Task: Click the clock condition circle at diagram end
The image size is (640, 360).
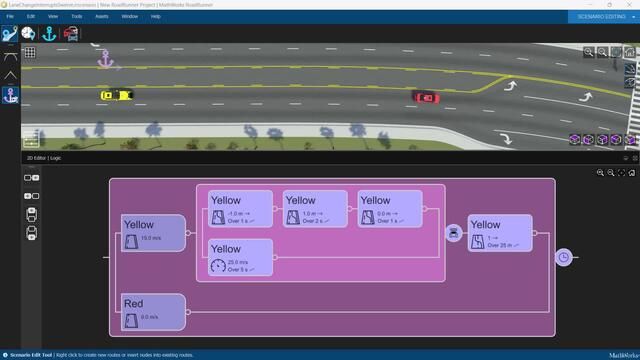Action: 564,258
